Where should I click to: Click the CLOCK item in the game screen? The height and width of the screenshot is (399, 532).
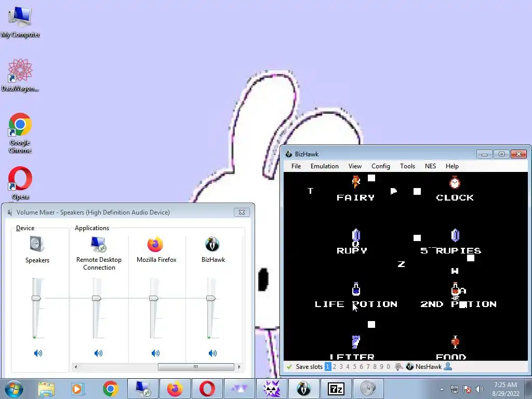455,182
